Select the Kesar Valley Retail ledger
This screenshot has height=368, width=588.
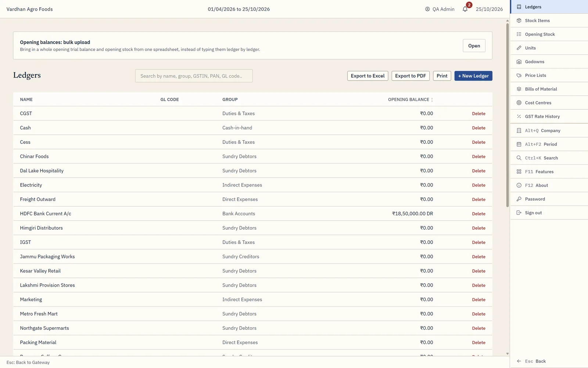pyautogui.click(x=253, y=271)
